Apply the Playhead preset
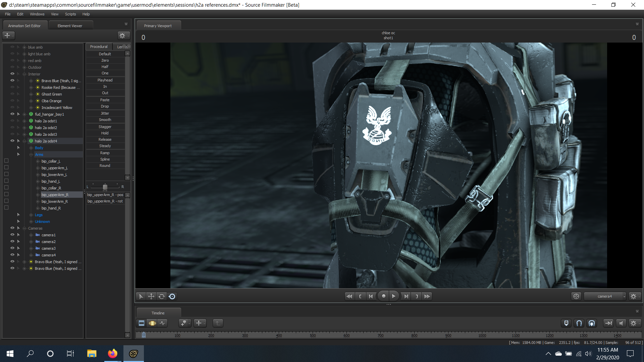This screenshot has width=644, height=362. click(105, 80)
